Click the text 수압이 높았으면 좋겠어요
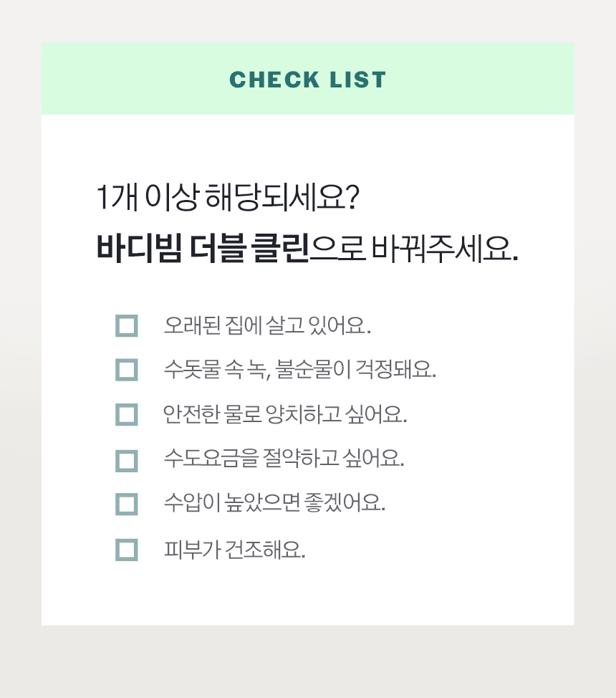This screenshot has height=698, width=616. pos(274,503)
